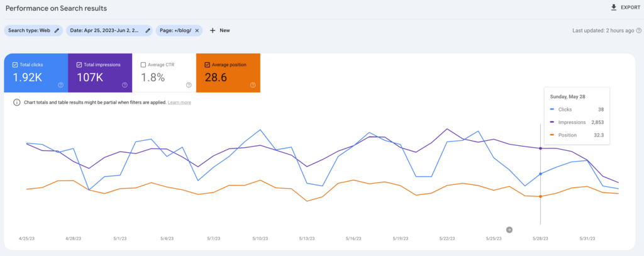The width and height of the screenshot is (644, 256).
Task: Open help icon on Total clicks card
Action: pyautogui.click(x=61, y=85)
